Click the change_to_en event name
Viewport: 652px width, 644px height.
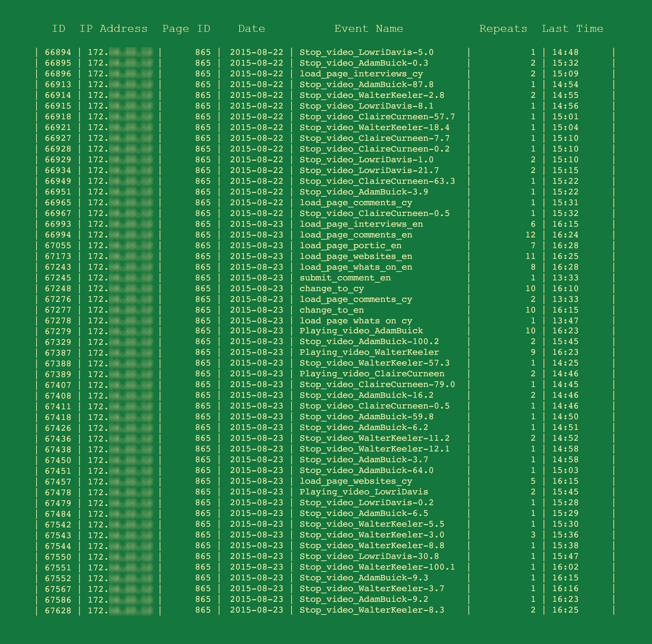(x=331, y=310)
